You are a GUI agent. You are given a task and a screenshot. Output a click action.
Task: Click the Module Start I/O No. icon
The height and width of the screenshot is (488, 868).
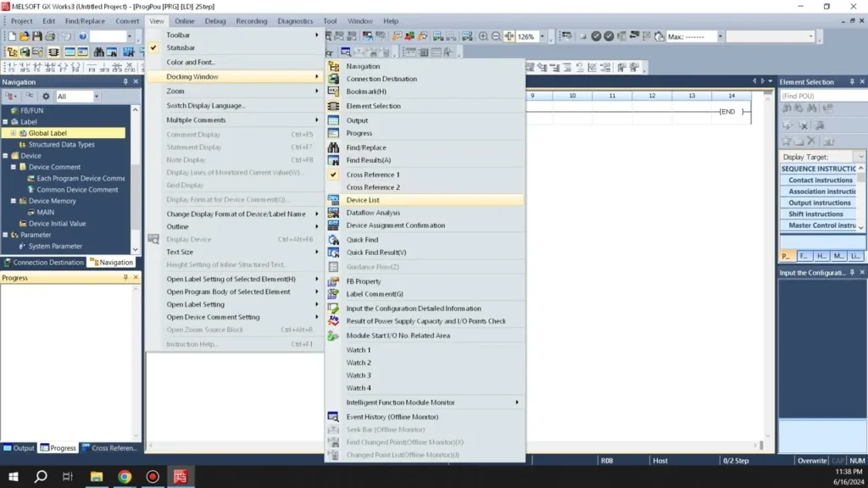(333, 335)
